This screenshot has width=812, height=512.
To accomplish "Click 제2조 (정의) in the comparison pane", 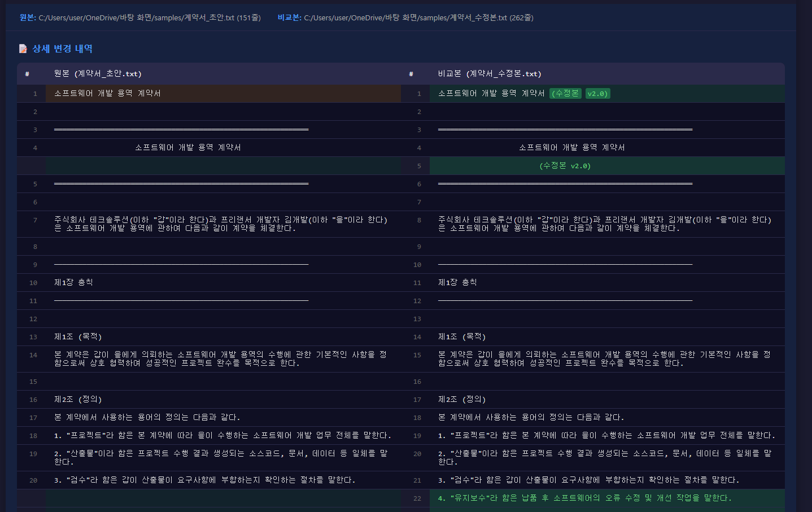I will coord(462,400).
